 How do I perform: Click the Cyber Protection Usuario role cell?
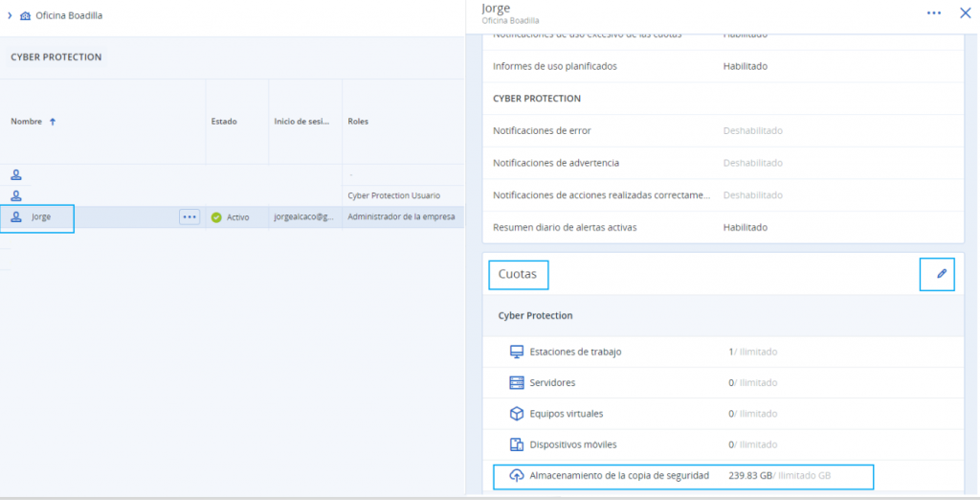click(x=393, y=195)
